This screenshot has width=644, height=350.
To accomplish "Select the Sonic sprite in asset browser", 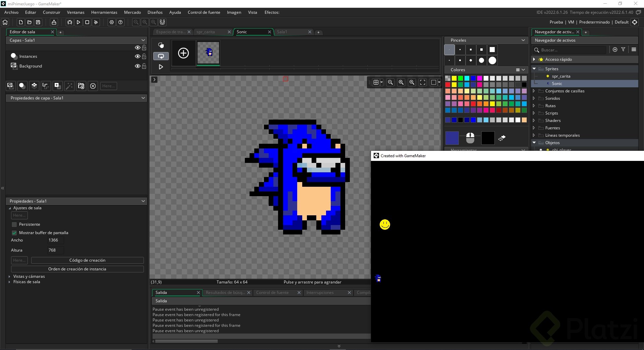I will coord(557,83).
